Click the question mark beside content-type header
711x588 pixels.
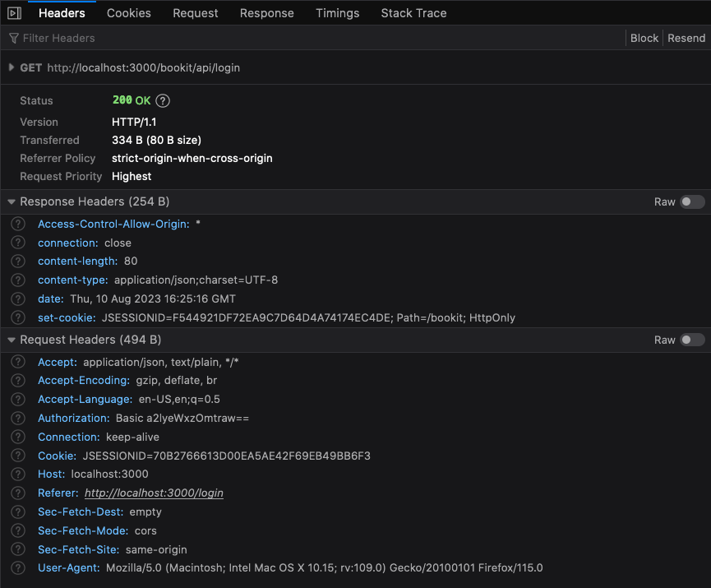[17, 280]
